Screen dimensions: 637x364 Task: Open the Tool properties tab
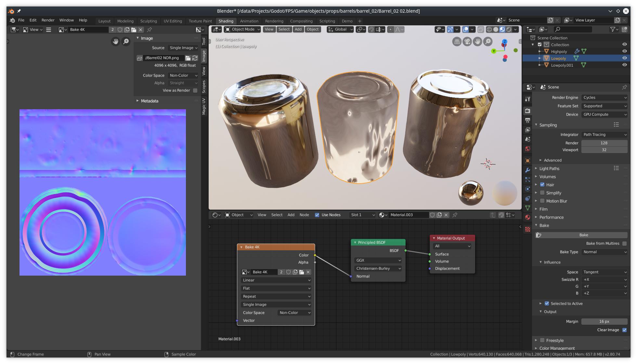pos(527,99)
